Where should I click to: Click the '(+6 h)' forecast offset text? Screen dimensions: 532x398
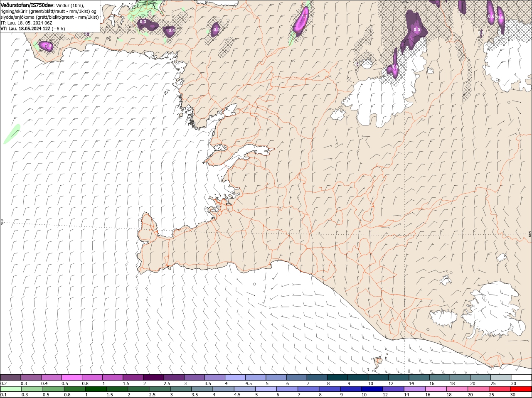click(58, 29)
